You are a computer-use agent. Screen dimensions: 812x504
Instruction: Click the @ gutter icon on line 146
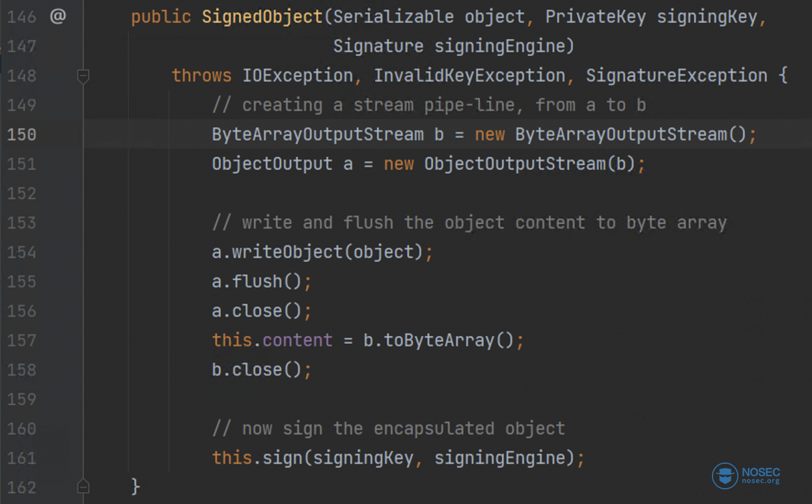click(57, 16)
